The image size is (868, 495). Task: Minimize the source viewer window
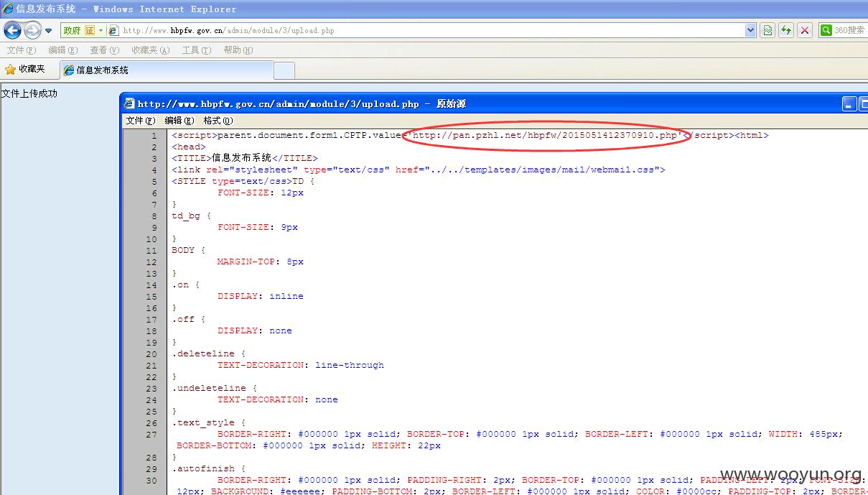(x=849, y=104)
